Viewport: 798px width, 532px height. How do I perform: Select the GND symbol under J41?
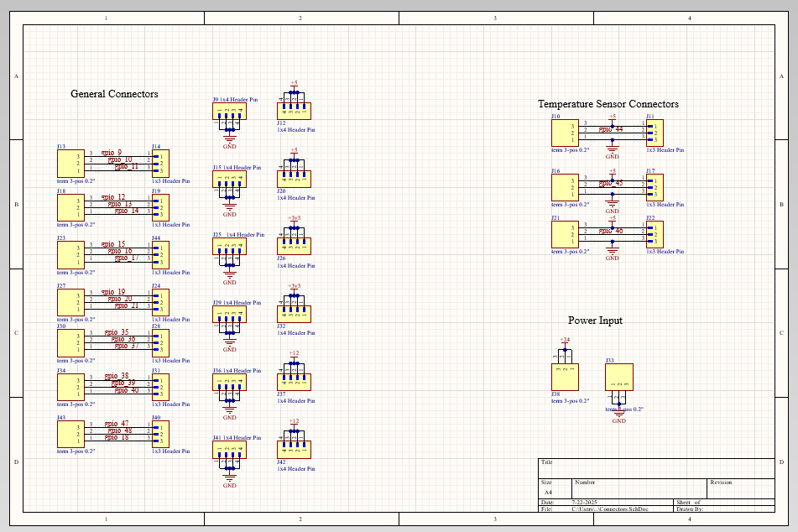pos(229,481)
